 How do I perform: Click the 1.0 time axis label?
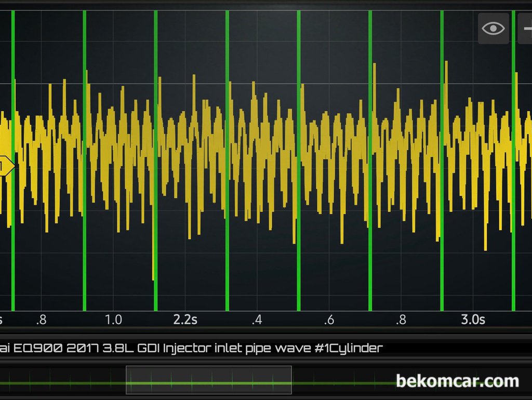(x=113, y=319)
